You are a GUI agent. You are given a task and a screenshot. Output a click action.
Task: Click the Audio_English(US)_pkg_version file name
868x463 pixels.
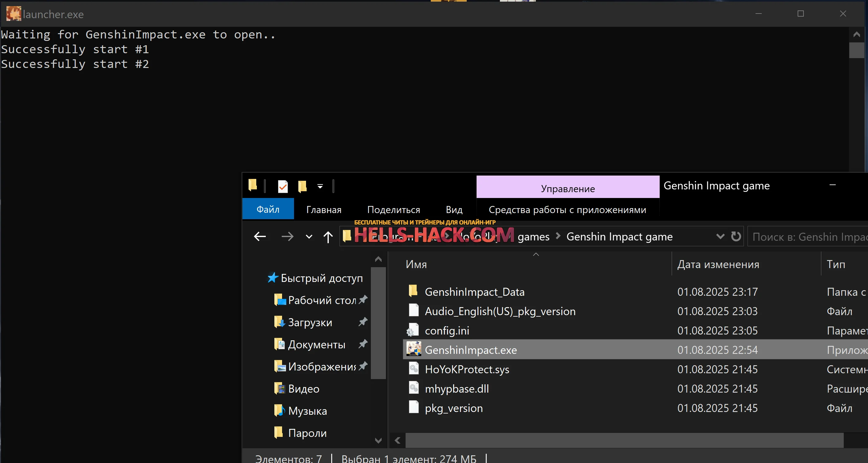500,311
